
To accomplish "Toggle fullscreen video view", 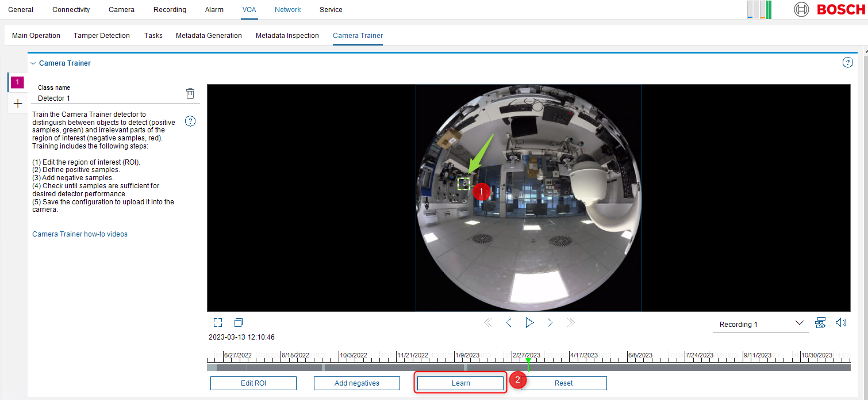I will pos(218,323).
